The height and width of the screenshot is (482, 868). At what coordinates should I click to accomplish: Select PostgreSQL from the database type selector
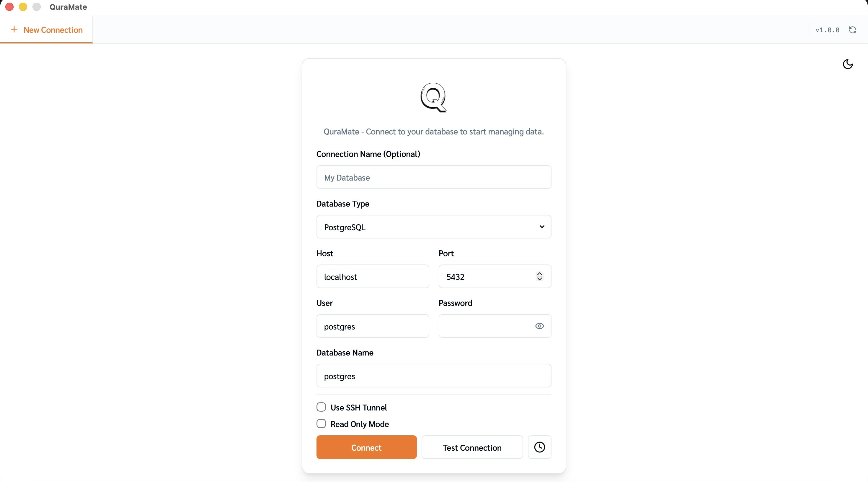(433, 227)
